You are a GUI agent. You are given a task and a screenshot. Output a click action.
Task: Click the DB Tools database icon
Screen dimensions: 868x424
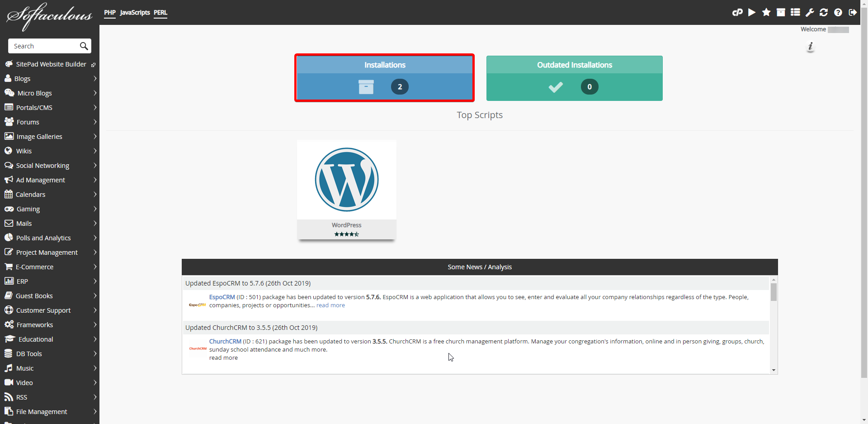(x=8, y=353)
